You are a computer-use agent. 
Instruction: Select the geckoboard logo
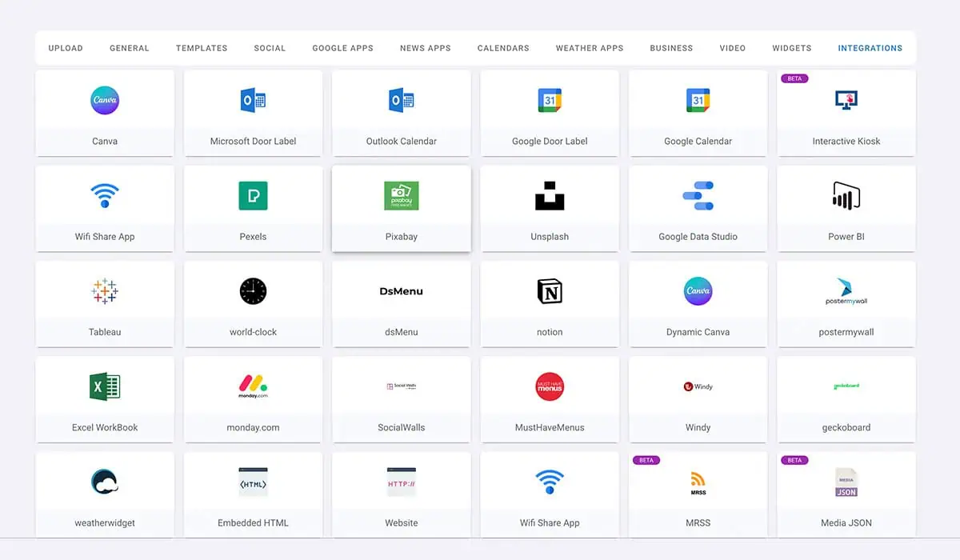(846, 386)
